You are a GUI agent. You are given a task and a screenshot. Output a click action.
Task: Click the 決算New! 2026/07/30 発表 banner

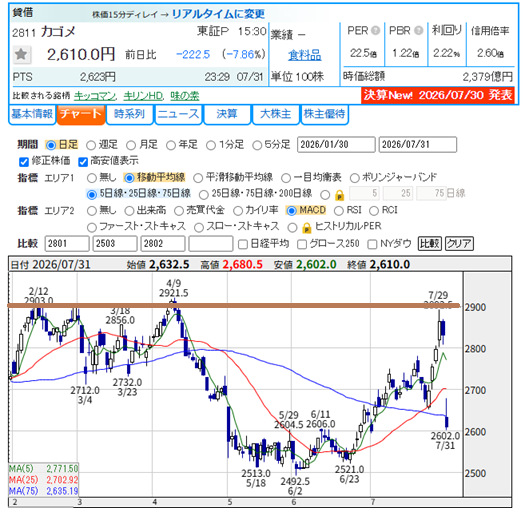point(438,95)
